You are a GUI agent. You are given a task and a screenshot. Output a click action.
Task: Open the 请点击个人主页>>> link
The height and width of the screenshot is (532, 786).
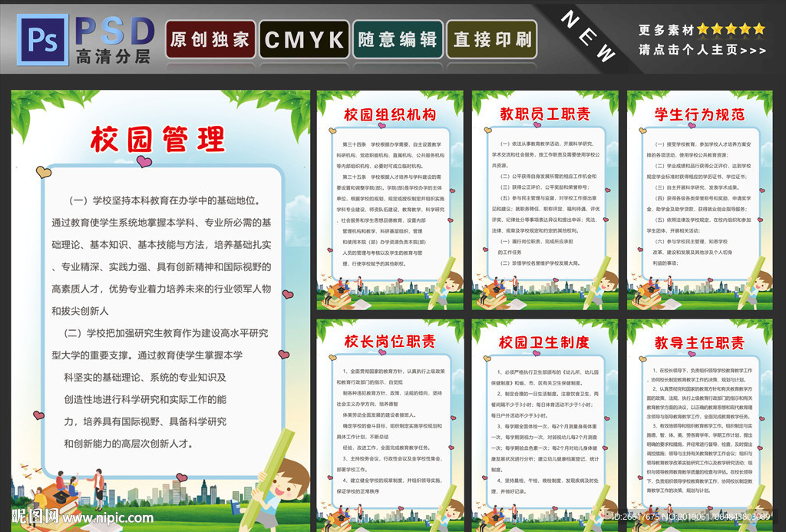point(702,50)
